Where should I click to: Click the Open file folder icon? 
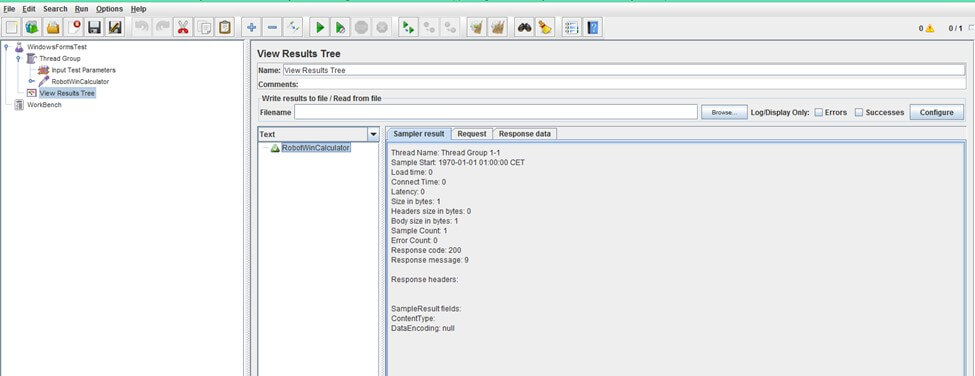pyautogui.click(x=53, y=27)
